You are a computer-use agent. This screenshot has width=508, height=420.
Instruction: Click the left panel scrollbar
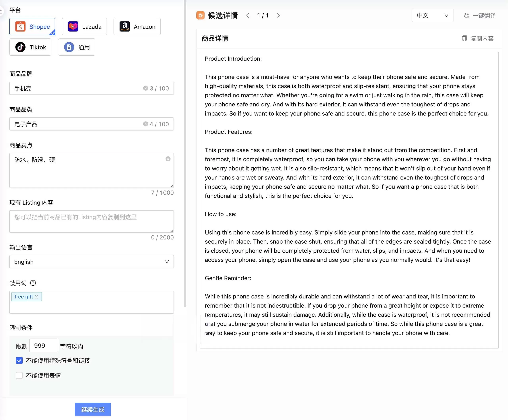pos(185,153)
